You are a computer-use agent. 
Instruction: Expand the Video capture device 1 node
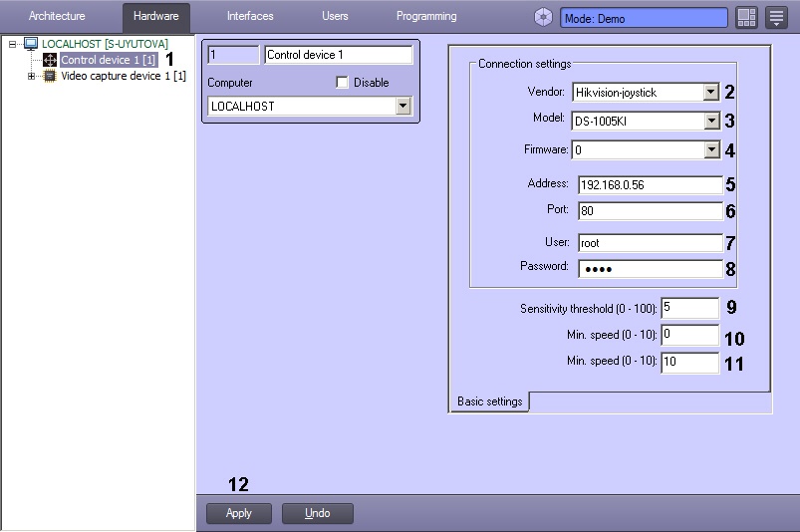(x=31, y=76)
